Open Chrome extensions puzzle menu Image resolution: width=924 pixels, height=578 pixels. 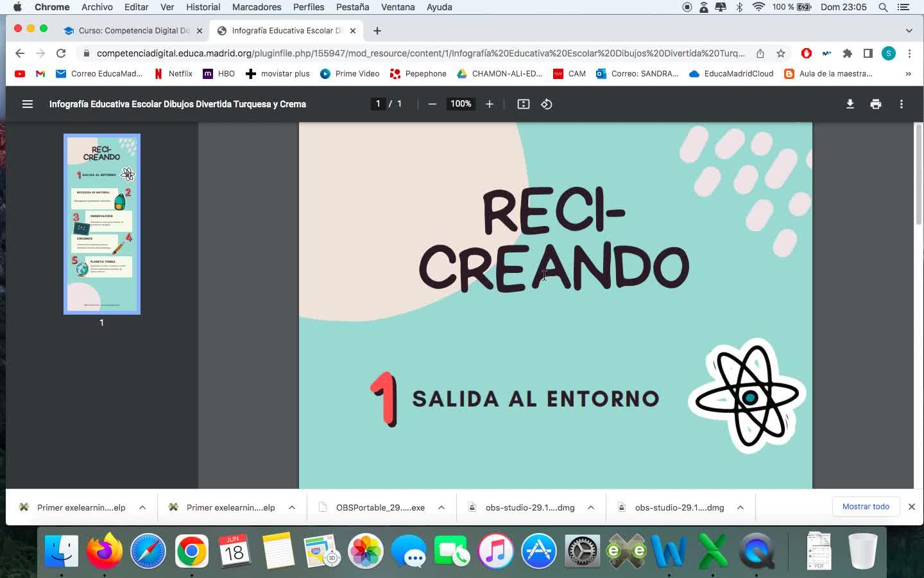coord(848,53)
